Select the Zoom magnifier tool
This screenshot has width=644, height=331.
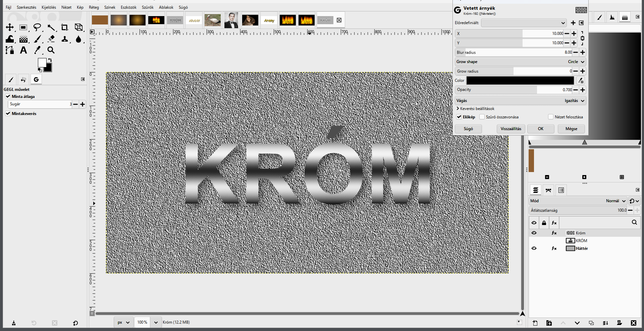51,50
